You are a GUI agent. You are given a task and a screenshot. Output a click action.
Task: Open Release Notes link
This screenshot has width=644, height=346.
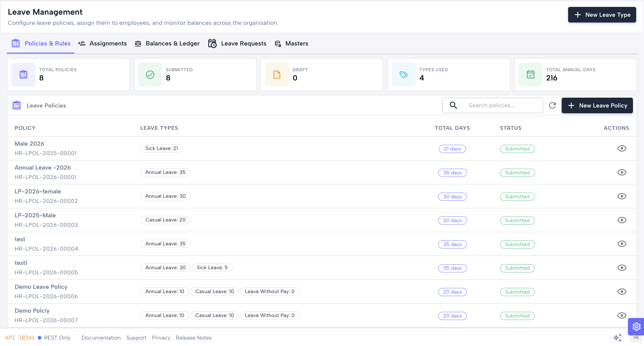[194, 337]
